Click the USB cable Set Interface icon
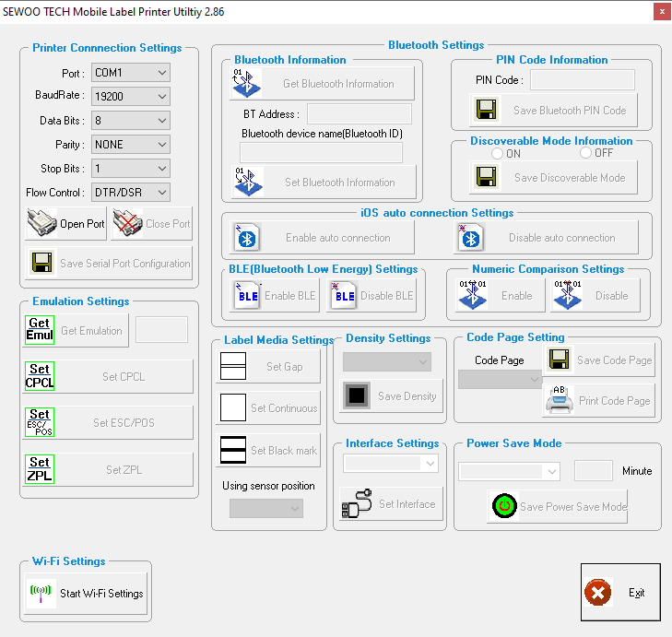The image size is (672, 637). pos(357,503)
